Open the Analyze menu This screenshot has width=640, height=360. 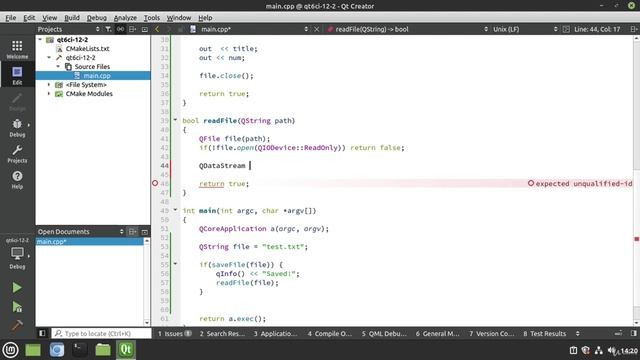pyautogui.click(x=125, y=18)
